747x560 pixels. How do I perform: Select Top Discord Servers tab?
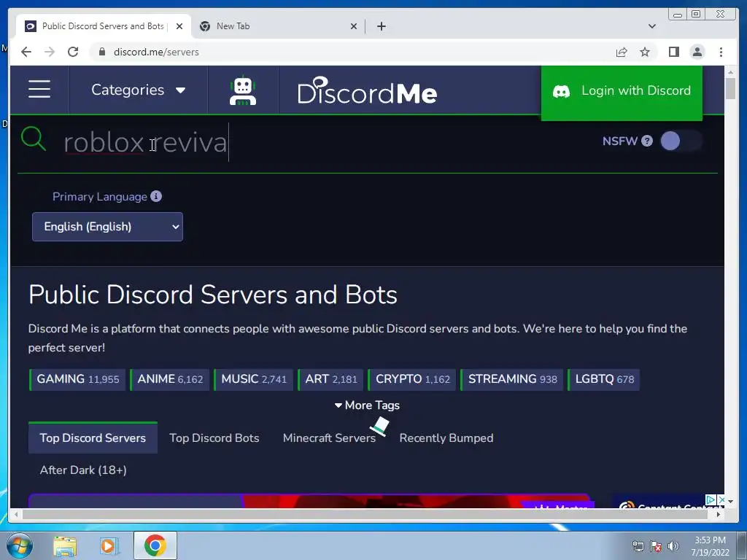pyautogui.click(x=93, y=437)
